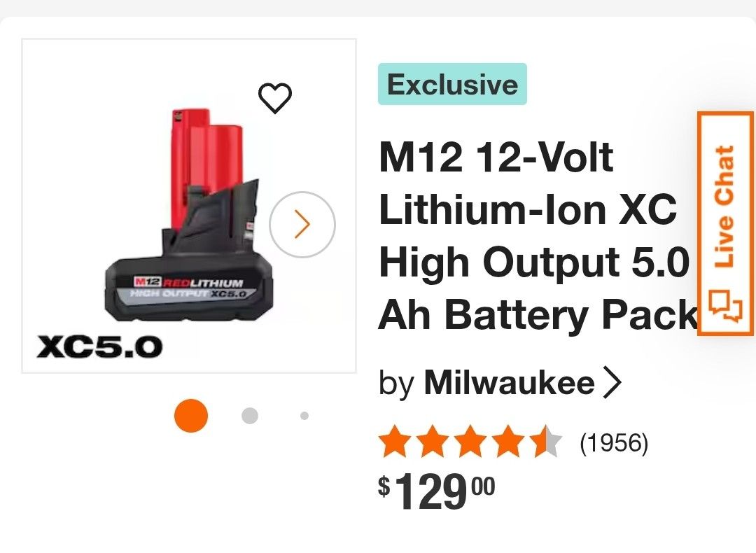
Task: Show next product image with arrow
Action: pyautogui.click(x=302, y=225)
